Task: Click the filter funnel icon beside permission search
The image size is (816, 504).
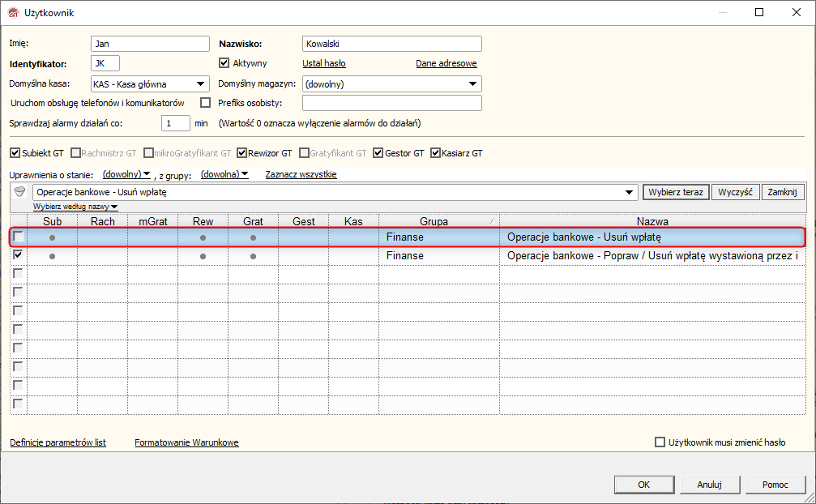Action: (x=19, y=191)
